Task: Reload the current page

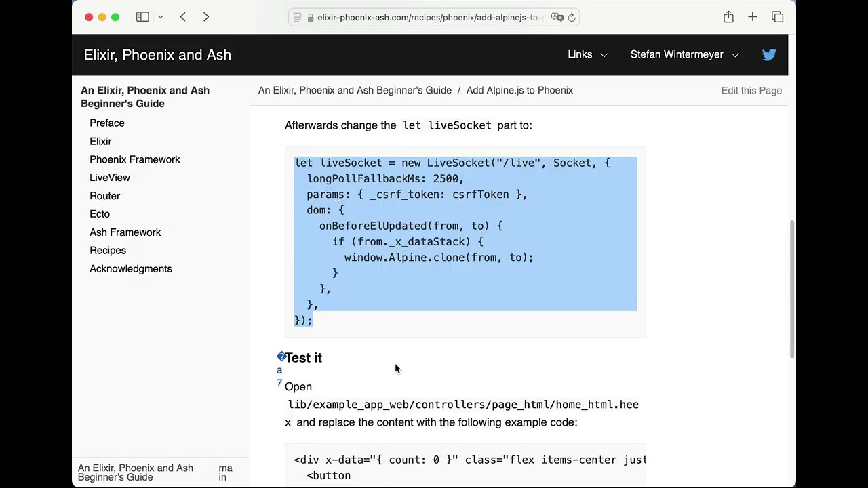Action: pos(572,18)
